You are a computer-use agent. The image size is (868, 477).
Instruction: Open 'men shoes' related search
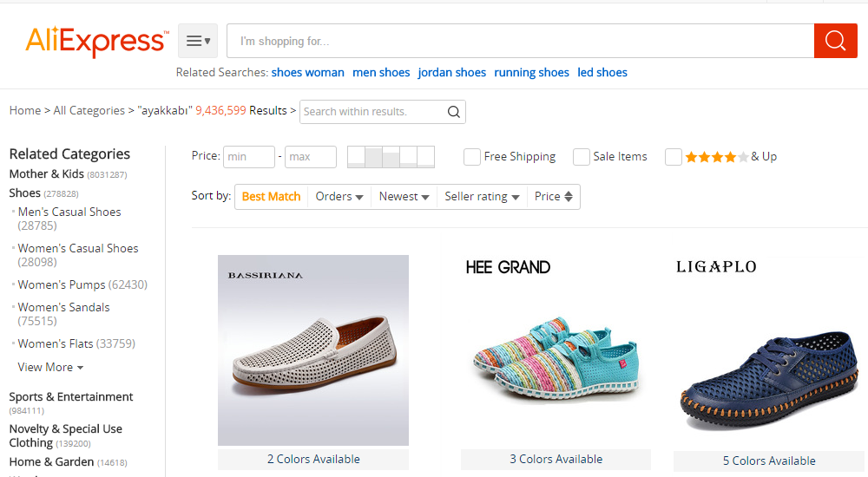pyautogui.click(x=381, y=73)
